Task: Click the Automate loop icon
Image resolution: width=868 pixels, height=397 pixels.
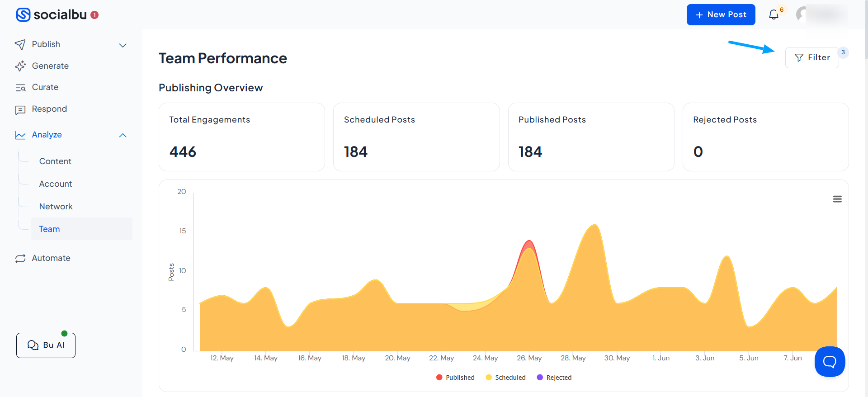Action: point(20,259)
